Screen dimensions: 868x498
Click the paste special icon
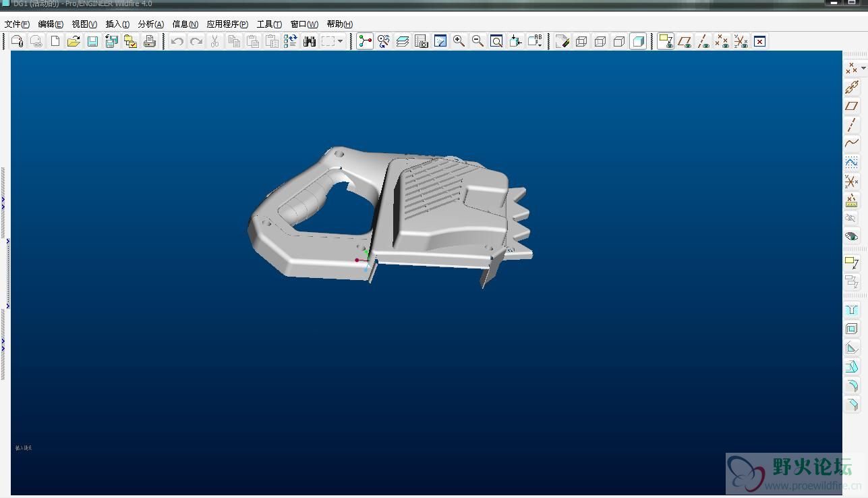click(272, 41)
